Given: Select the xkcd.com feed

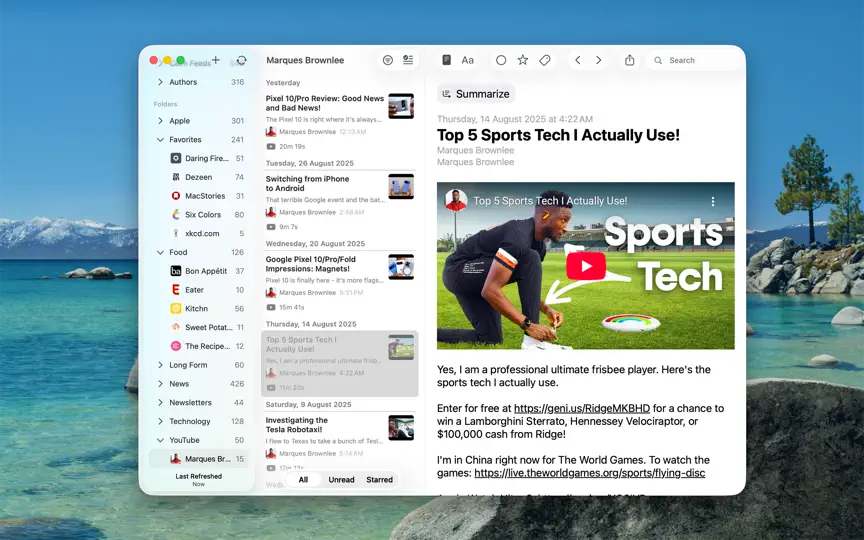Looking at the screenshot, I should coord(199,233).
